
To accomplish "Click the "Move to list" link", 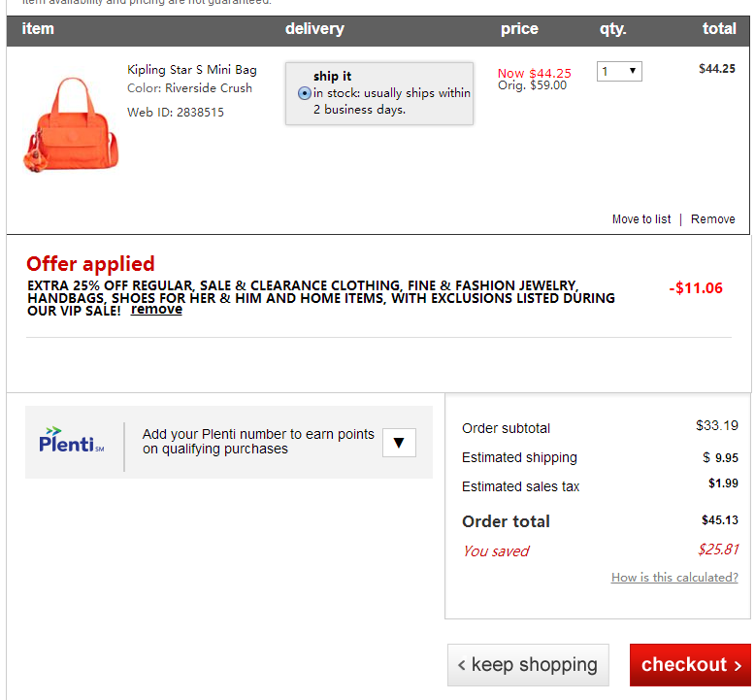I will coord(640,219).
